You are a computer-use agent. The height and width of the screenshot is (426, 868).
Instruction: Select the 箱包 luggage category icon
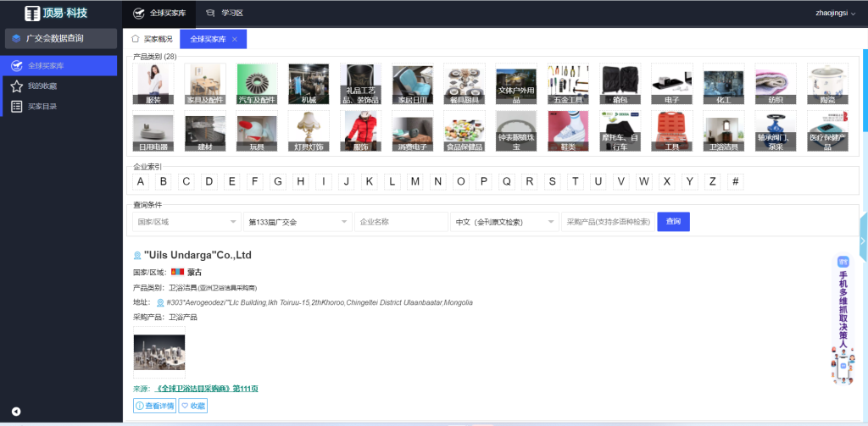coord(620,84)
